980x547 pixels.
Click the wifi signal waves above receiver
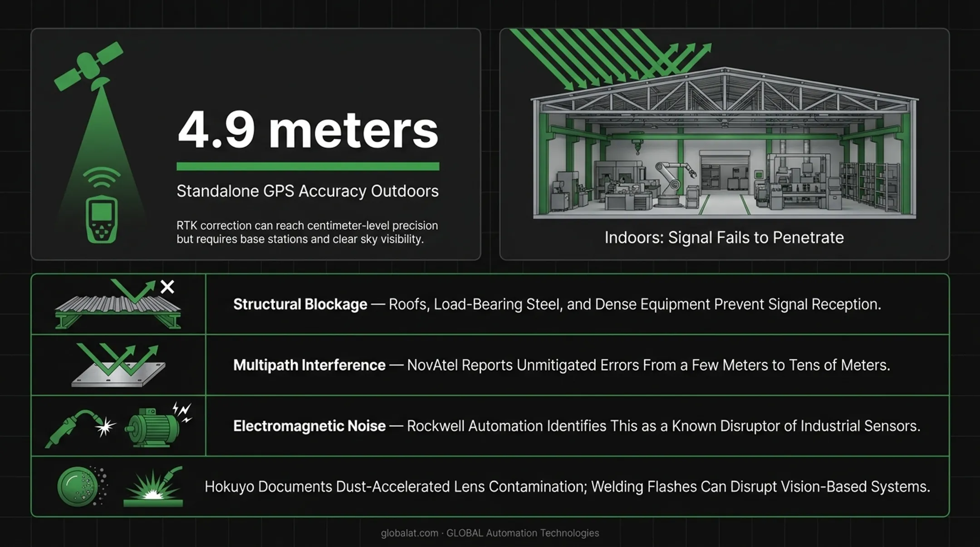coord(102,177)
